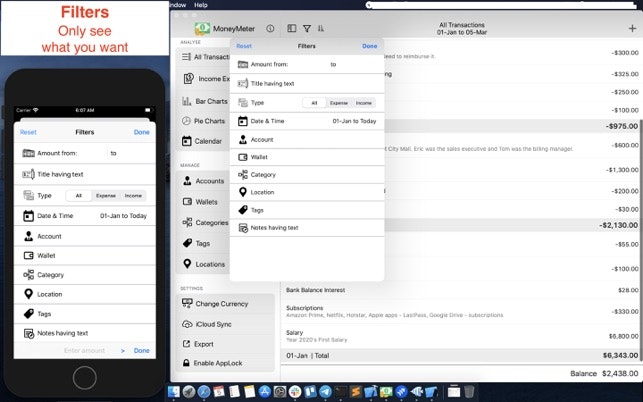
Task: Open Trash in the dock
Action: click(x=469, y=392)
